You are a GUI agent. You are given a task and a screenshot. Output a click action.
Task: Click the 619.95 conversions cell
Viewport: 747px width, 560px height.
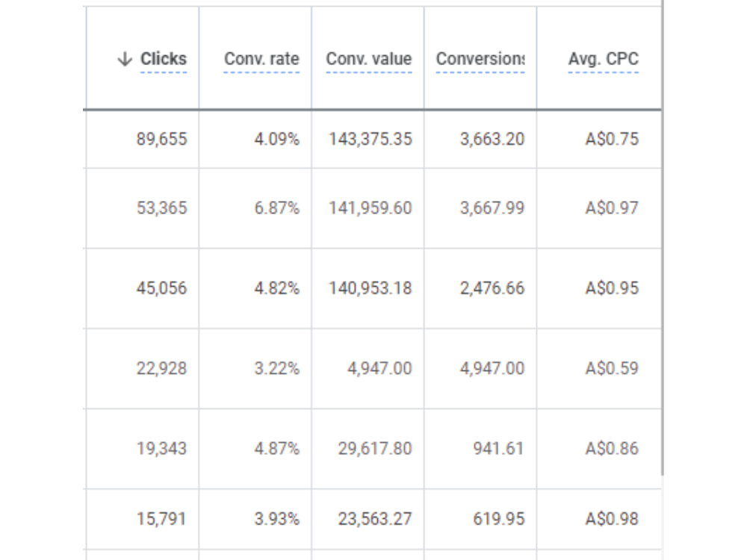pos(480,519)
